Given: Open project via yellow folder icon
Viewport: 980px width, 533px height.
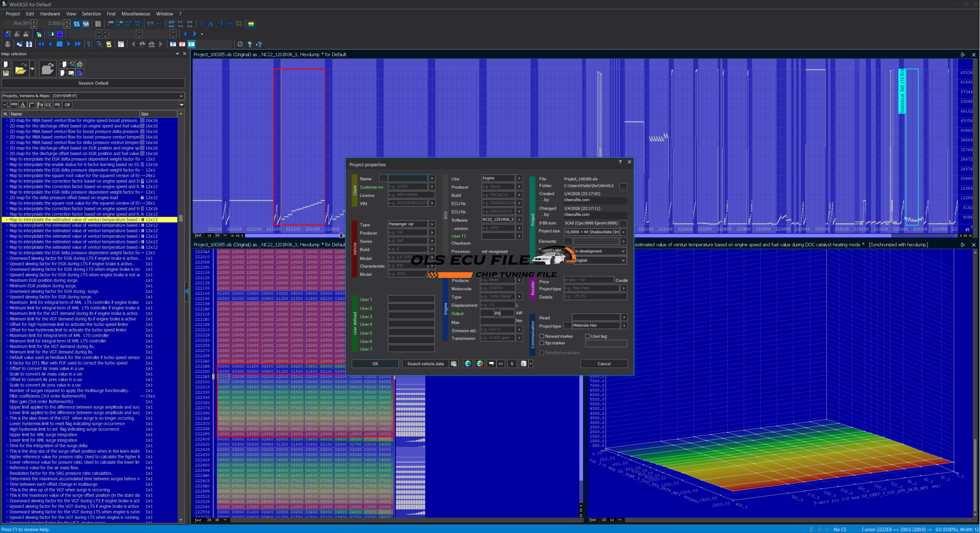Looking at the screenshot, I should tap(20, 69).
